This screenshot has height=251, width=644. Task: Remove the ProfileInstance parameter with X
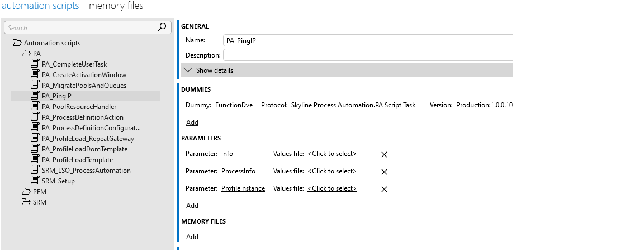click(x=384, y=189)
